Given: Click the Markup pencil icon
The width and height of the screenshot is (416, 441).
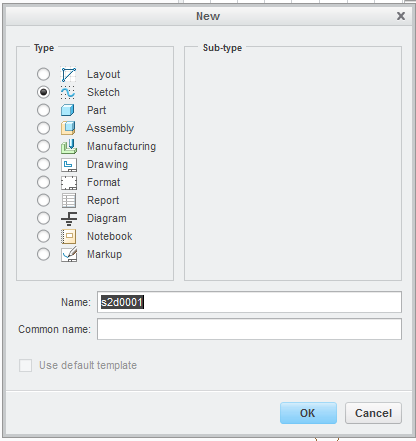Looking at the screenshot, I should pos(69,254).
